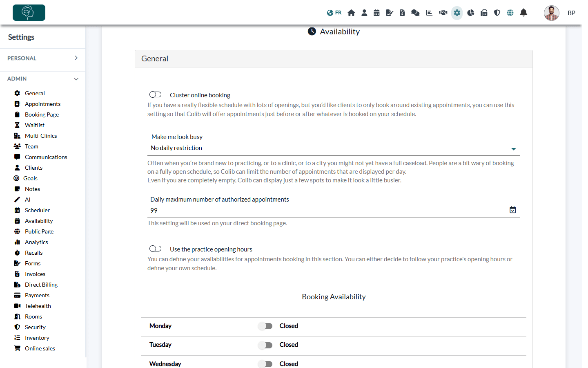Screen dimensions: 588x368
Task: Toggle Tuesday availability switch
Action: [x=265, y=345]
